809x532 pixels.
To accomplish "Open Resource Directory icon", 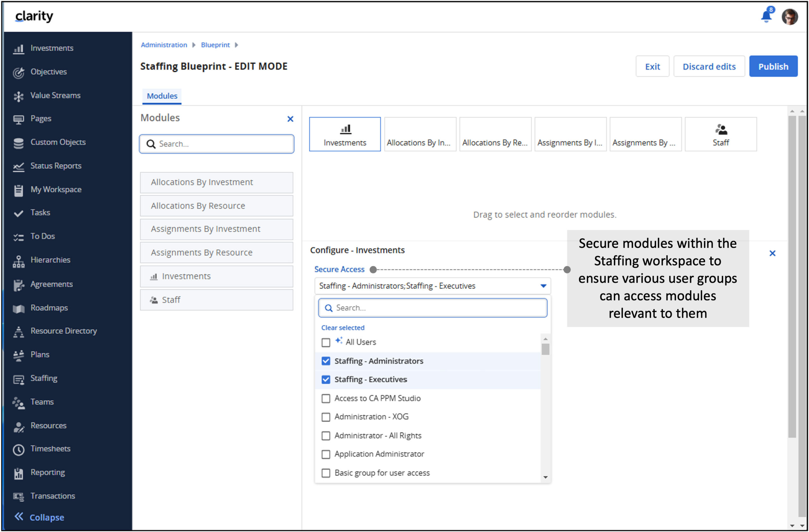I will (18, 332).
